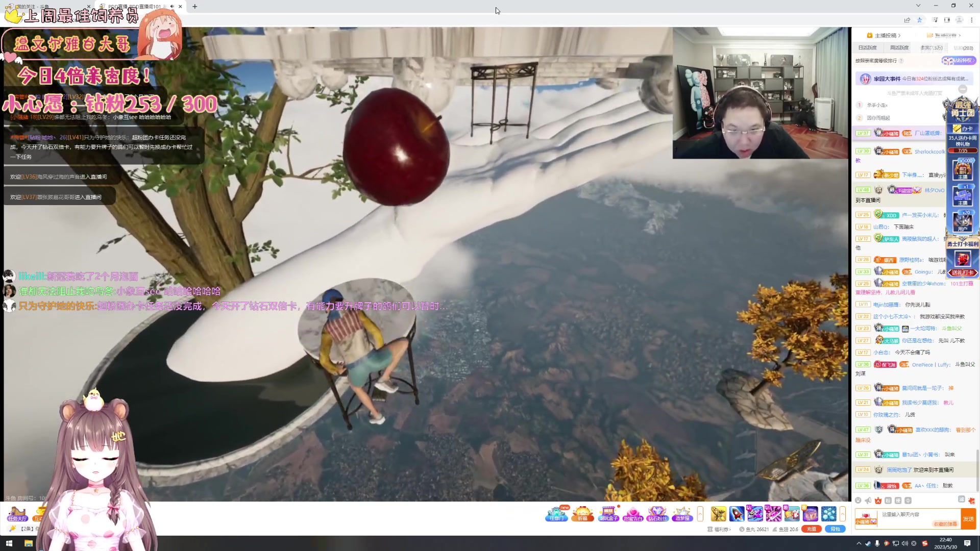The width and height of the screenshot is (980, 551).
Task: Switch to the 钻粉(203) tab
Action: tap(963, 47)
